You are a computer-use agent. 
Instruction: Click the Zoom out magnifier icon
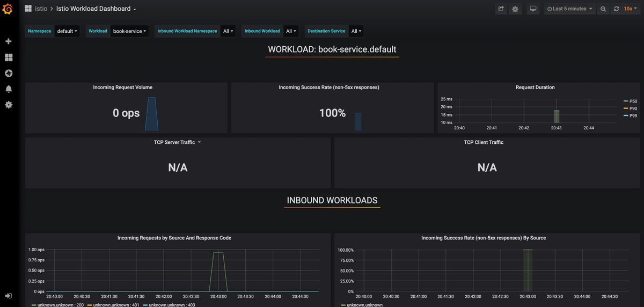coord(603,9)
